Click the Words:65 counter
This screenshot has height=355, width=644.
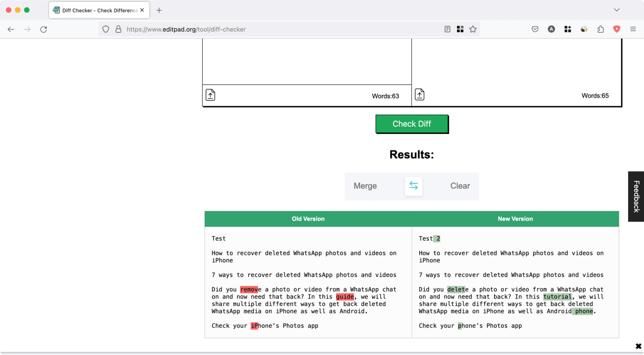pyautogui.click(x=595, y=96)
